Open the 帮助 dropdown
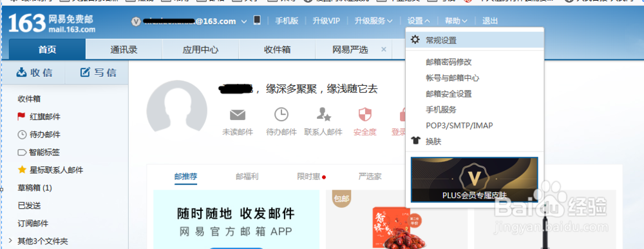This screenshot has width=644, height=249. 456,21
